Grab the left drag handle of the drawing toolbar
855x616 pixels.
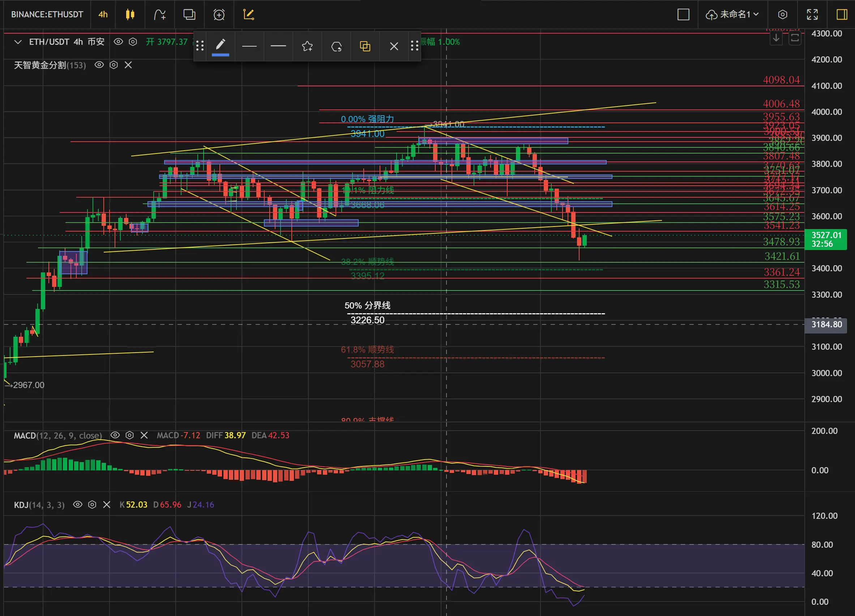pos(200,46)
